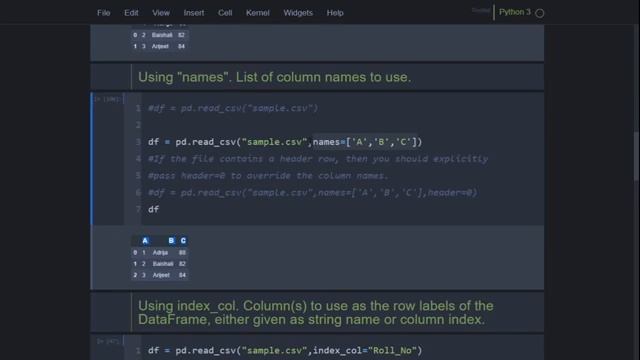Open the Edit menu
Image resolution: width=640 pixels, height=360 pixels.
pyautogui.click(x=131, y=13)
